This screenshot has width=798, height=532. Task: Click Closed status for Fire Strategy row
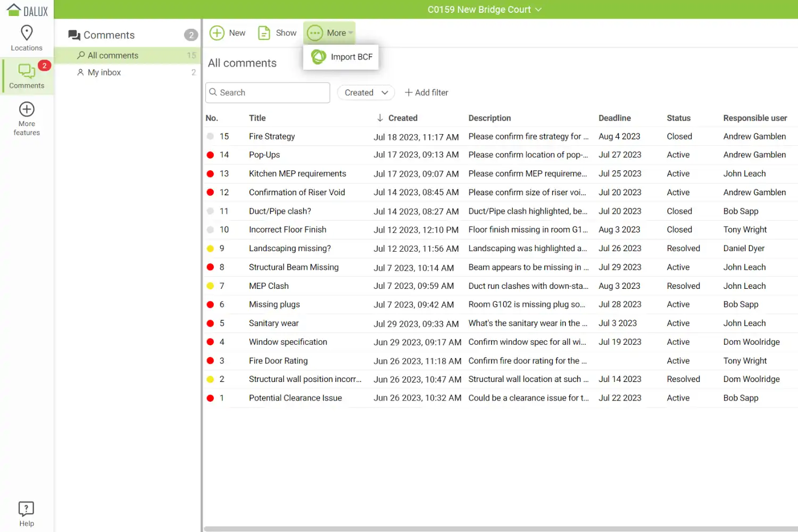[679, 136]
